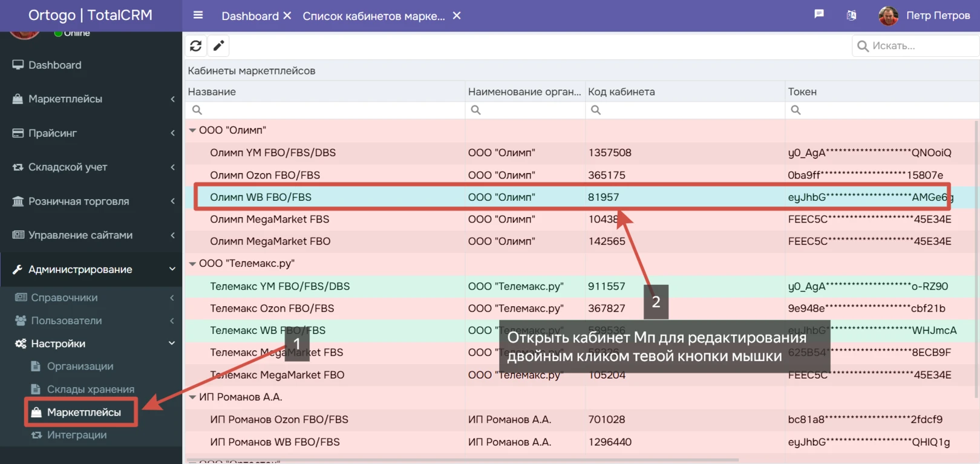Image resolution: width=980 pixels, height=464 pixels.
Task: Expand the Справочники chevron
Action: coord(172,297)
